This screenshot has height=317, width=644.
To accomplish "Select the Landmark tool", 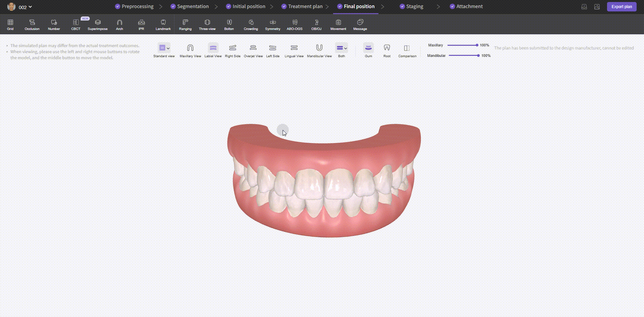I will tap(163, 25).
